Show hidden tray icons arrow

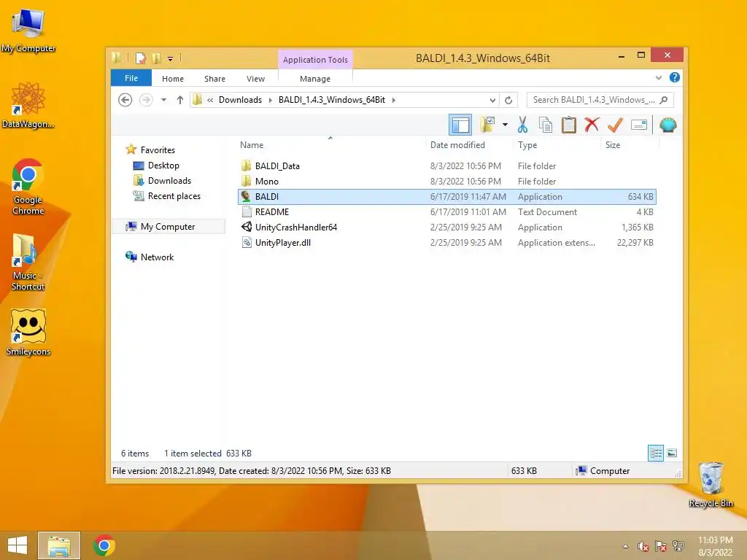[625, 546]
